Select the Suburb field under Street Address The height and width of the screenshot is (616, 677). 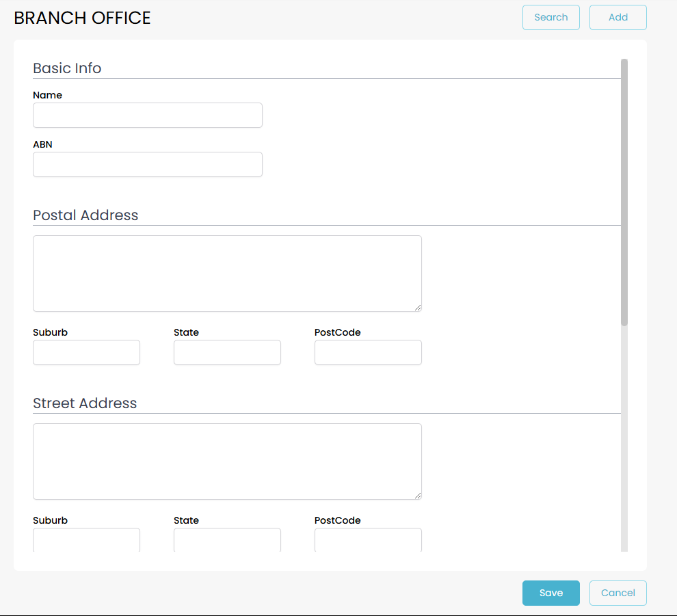(x=86, y=539)
